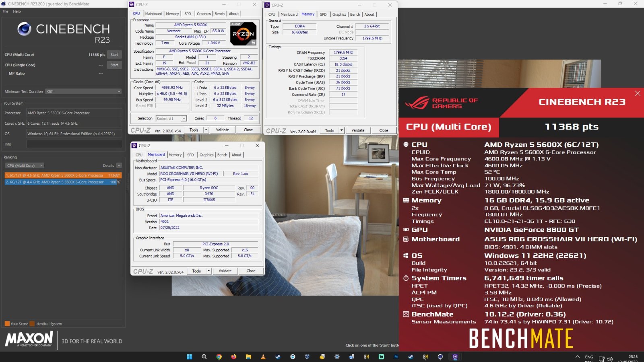The image size is (644, 362).
Task: Select ranking entry 1 at 4.6 GHz
Action: [63, 175]
